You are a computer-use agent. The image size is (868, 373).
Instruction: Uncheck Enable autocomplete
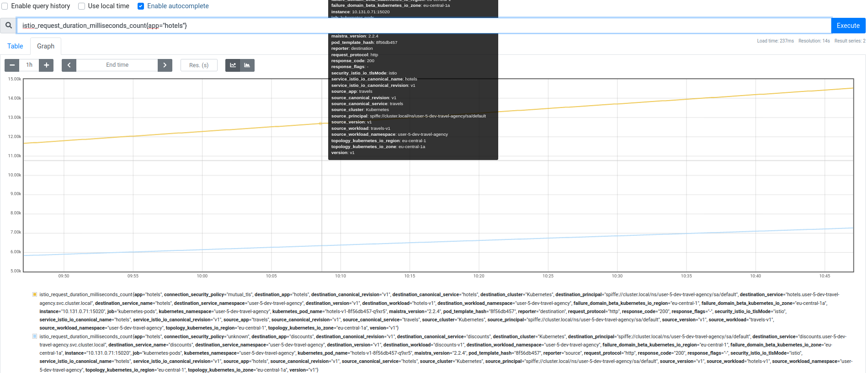tap(141, 6)
